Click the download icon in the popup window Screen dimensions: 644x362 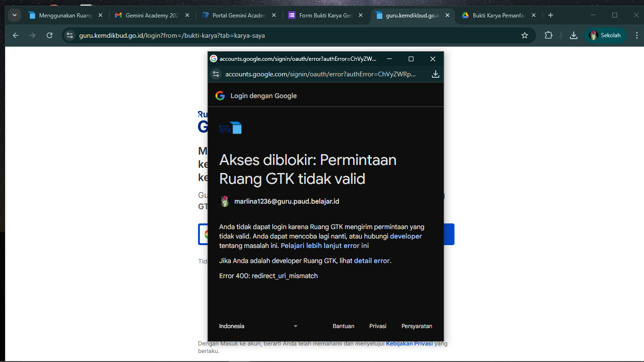435,74
